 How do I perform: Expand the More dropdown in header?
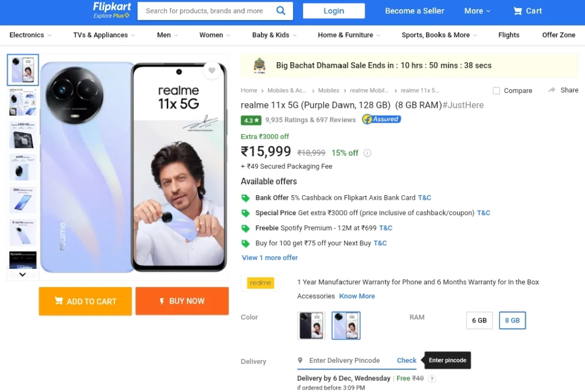(477, 11)
